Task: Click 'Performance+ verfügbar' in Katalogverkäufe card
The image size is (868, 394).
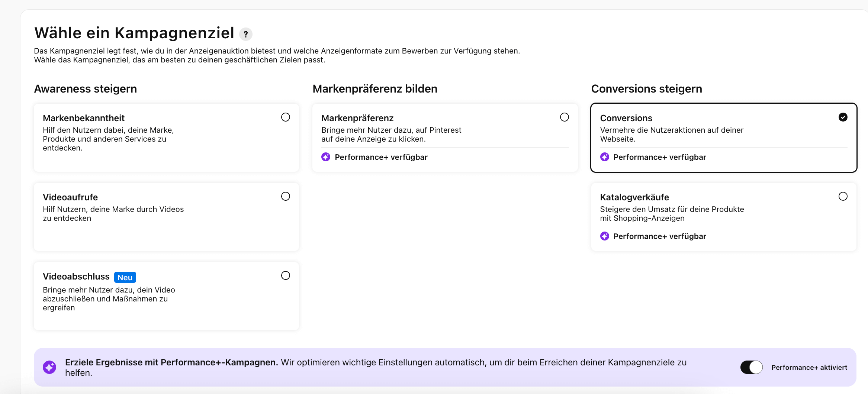Action: (660, 236)
